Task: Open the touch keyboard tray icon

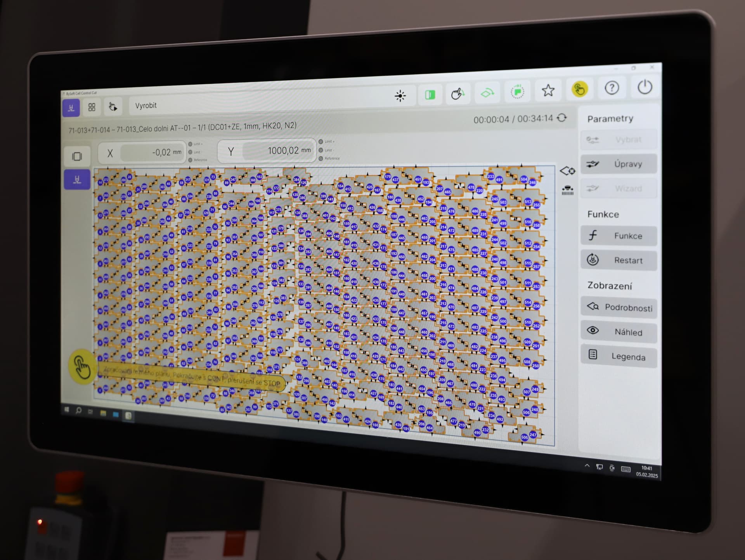Action: point(625,469)
